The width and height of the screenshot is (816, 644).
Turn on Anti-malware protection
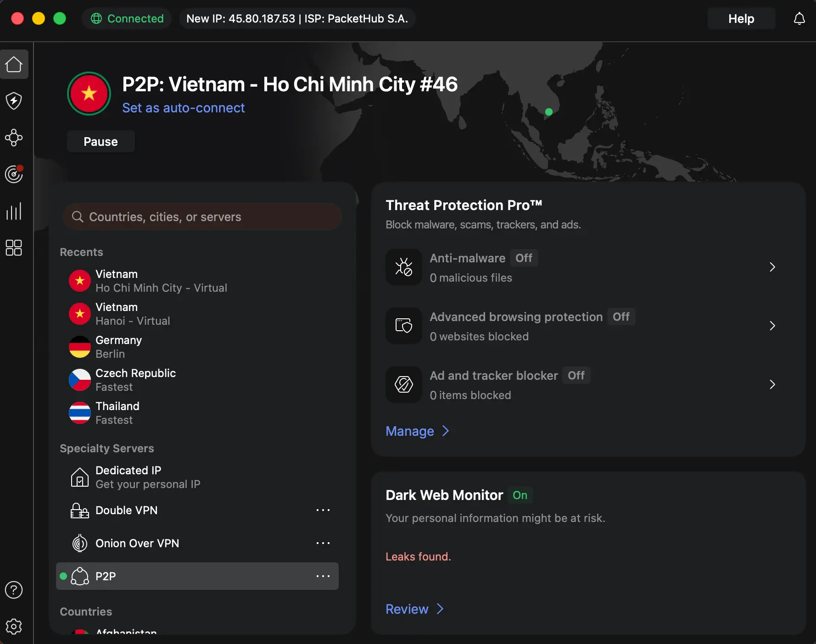(524, 258)
